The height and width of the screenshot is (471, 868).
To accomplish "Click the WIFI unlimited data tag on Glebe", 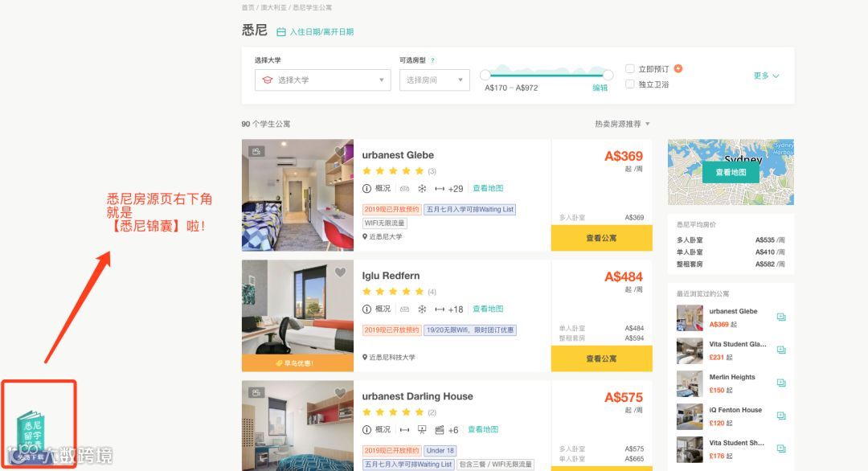I will coord(385,223).
